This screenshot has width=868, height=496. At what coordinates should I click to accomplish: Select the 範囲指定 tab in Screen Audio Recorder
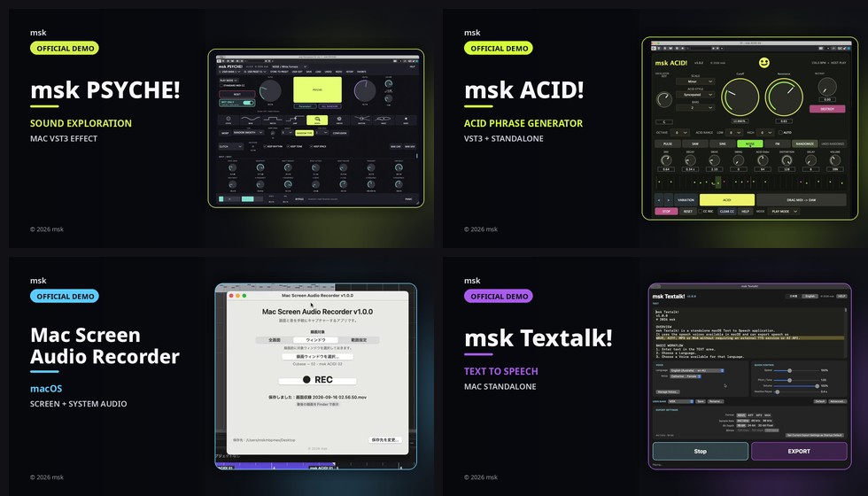coord(358,340)
